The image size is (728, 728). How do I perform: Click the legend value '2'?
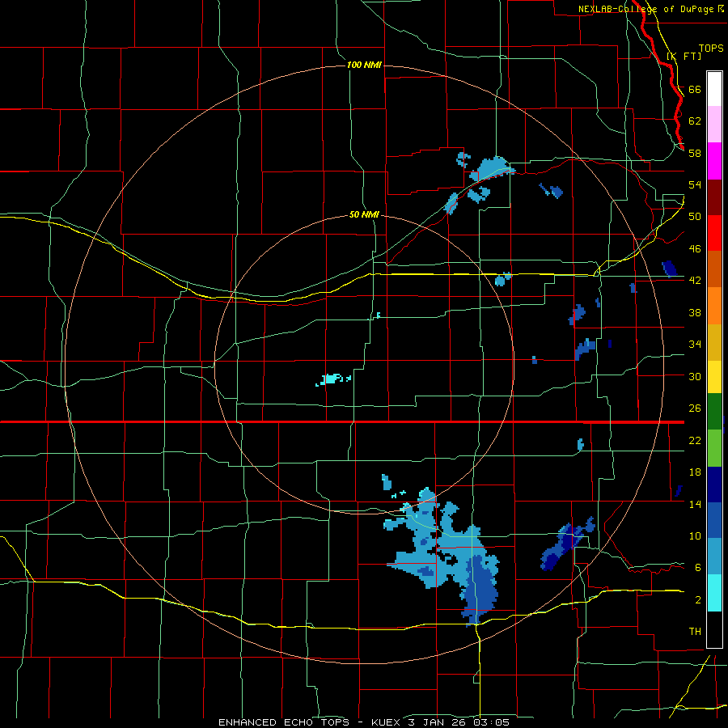(698, 600)
